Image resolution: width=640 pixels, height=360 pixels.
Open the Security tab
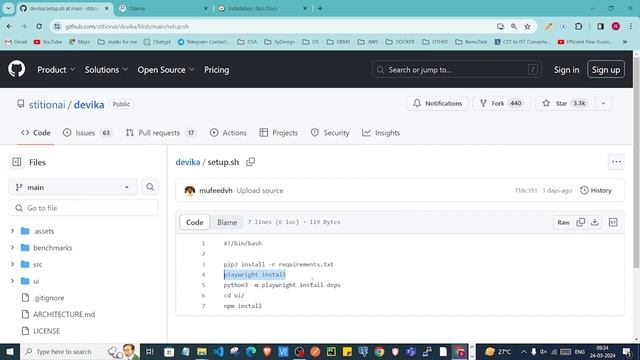tap(330, 133)
